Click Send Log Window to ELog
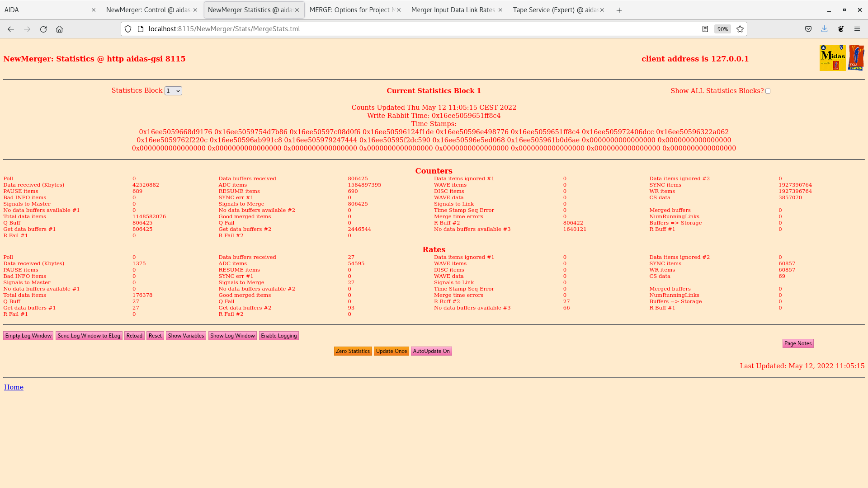Screen dimensions: 868x488 click(89, 336)
